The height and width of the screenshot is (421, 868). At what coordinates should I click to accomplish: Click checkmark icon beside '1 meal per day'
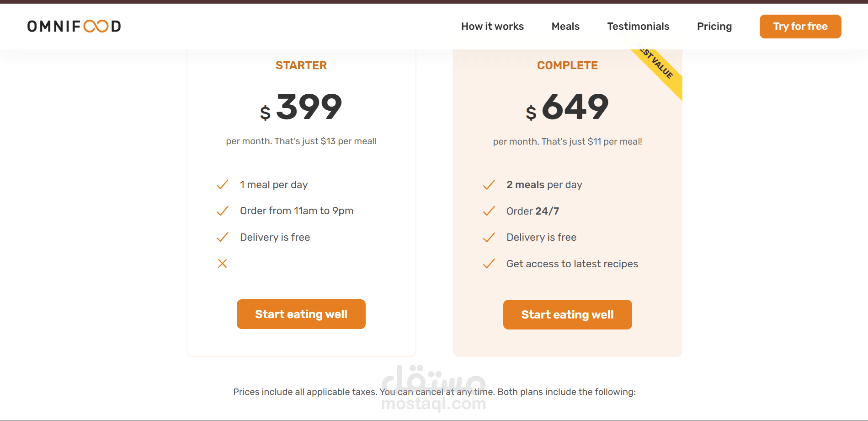coord(222,184)
